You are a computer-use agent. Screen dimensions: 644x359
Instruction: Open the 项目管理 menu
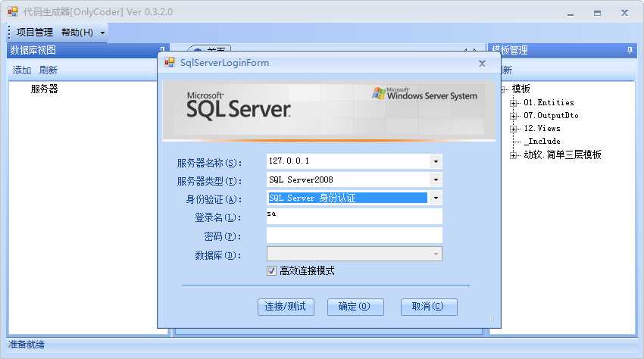(35, 32)
